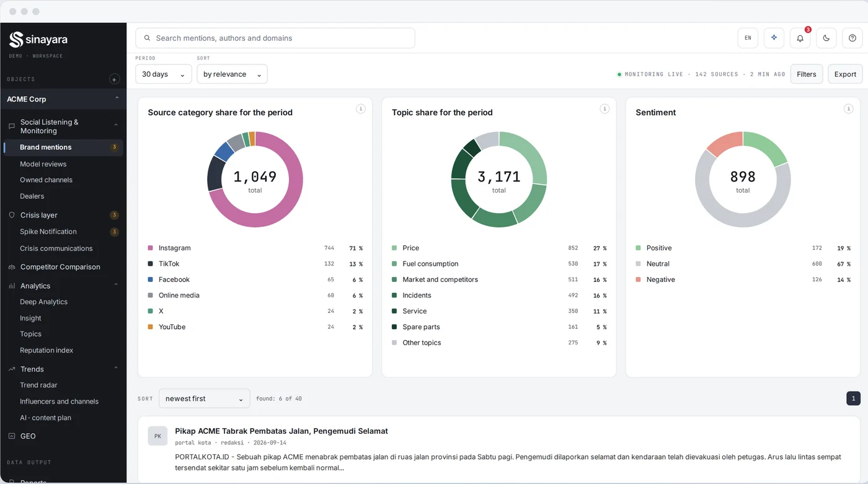Image resolution: width=868 pixels, height=484 pixels.
Task: Click the GEO sidebar icon
Action: [x=11, y=436]
